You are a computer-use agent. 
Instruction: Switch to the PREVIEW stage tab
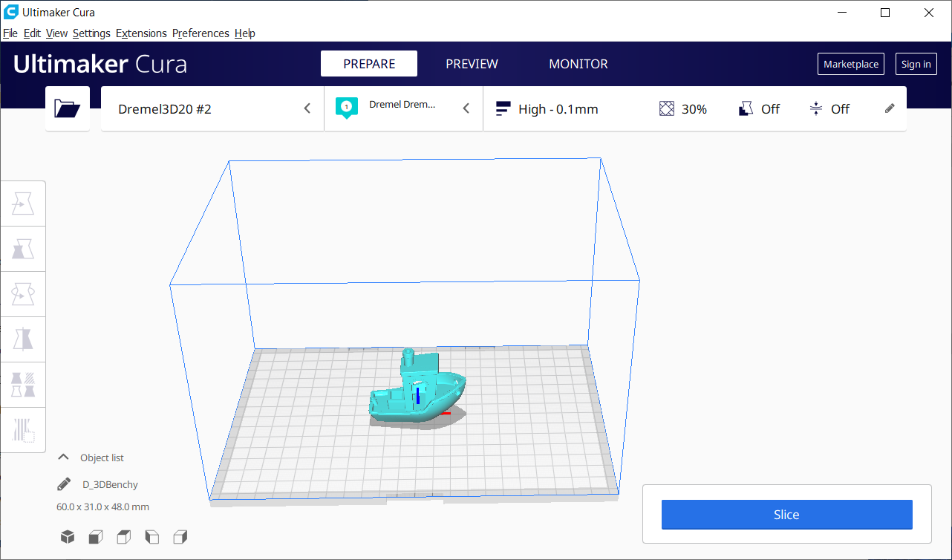(x=472, y=64)
